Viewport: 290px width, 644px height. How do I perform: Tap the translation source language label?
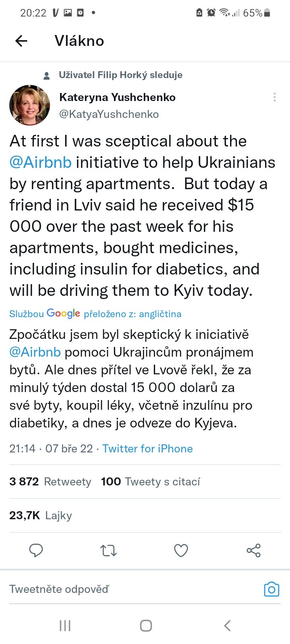[133, 314]
